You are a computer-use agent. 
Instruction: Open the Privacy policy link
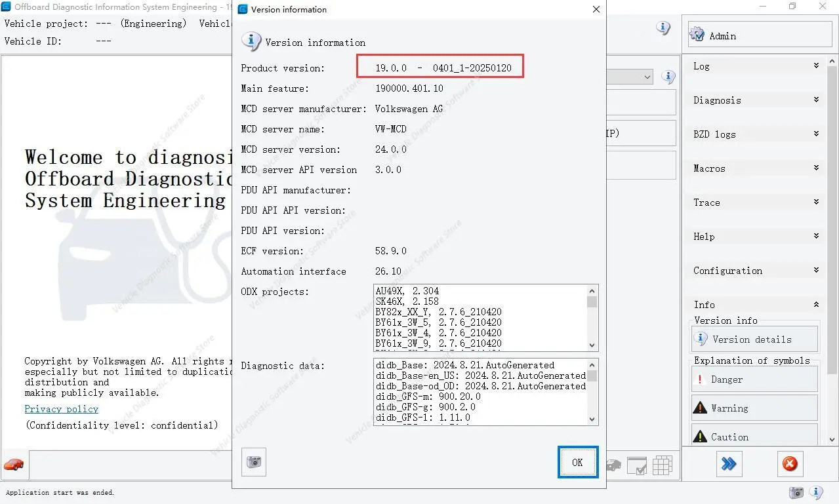coord(62,409)
